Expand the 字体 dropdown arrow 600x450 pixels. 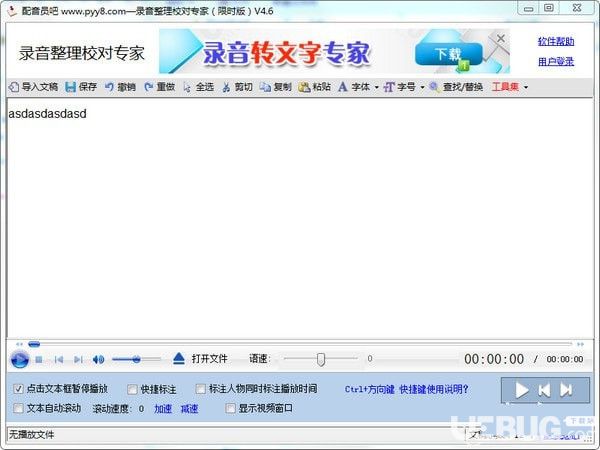pos(377,88)
